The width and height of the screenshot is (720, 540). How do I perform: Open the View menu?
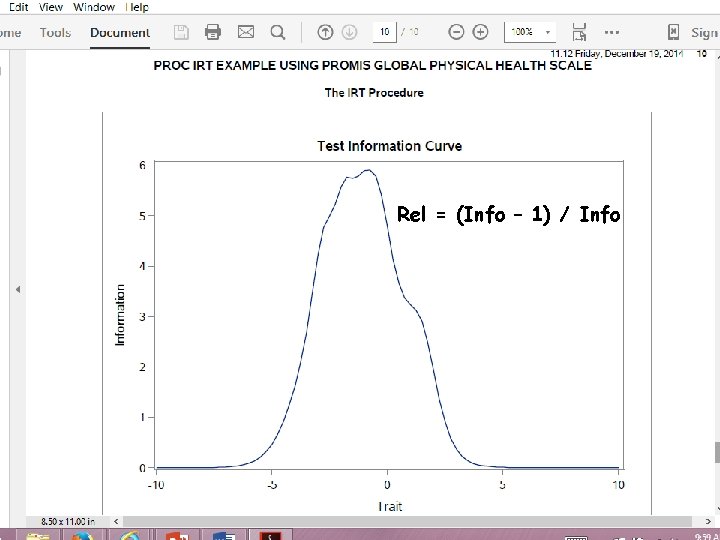tap(51, 7)
